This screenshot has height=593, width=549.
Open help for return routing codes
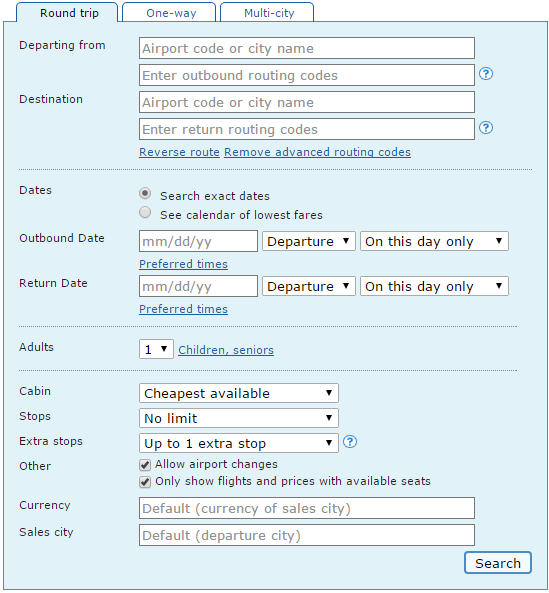(x=486, y=128)
